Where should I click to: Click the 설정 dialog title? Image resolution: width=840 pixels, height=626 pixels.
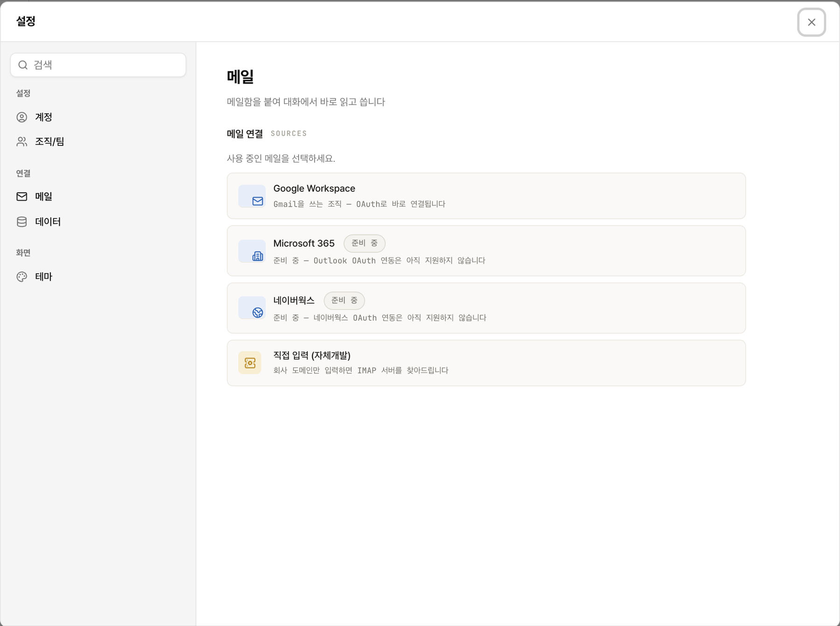tap(26, 21)
